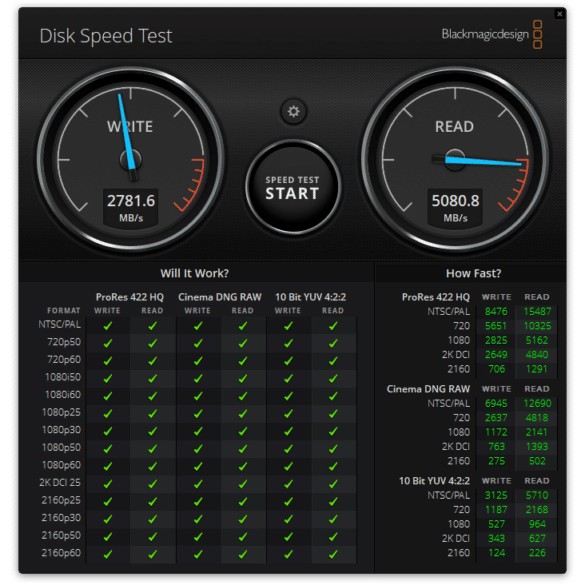585x585 pixels.
Task: Click Cinema DNG RAW 2160 read value 502
Action: pos(537,461)
